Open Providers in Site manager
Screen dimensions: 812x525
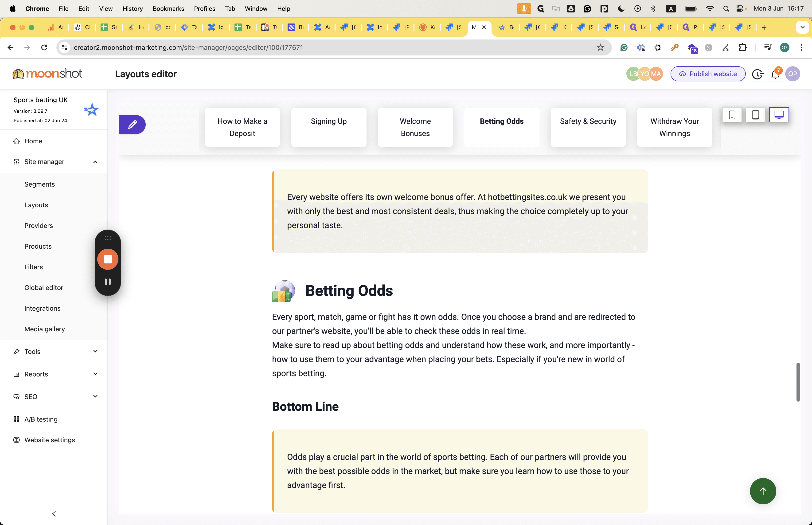click(39, 226)
